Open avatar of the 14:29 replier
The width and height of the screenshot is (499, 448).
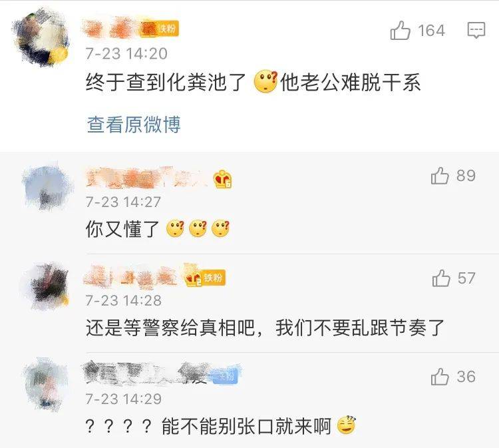(x=47, y=383)
